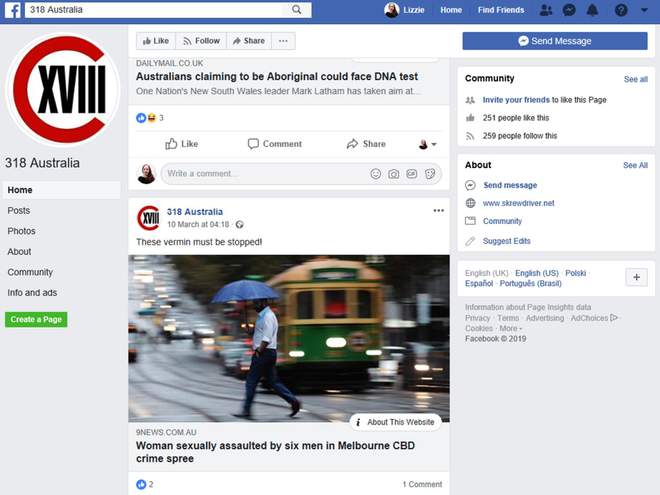The width and height of the screenshot is (660, 495).
Task: Select Photos in the left sidebar
Action: click(21, 231)
